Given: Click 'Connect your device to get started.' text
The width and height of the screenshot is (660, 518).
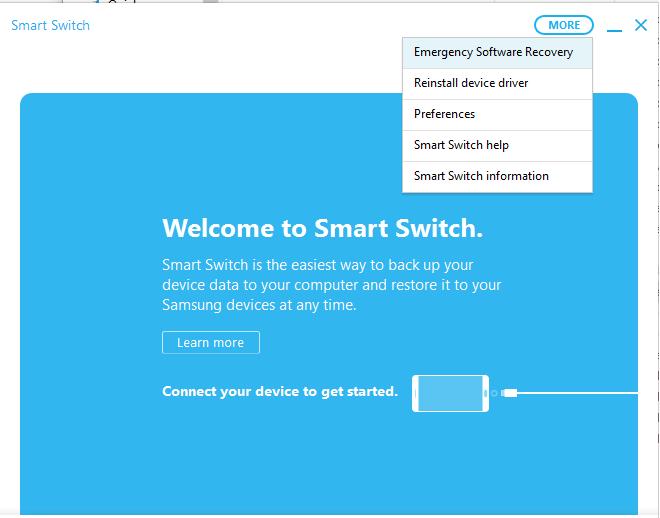Looking at the screenshot, I should (280, 392).
